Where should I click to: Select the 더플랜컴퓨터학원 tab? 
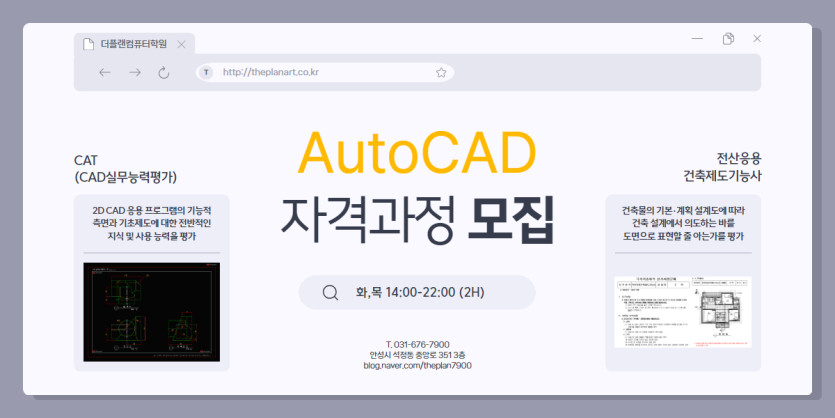click(x=134, y=44)
